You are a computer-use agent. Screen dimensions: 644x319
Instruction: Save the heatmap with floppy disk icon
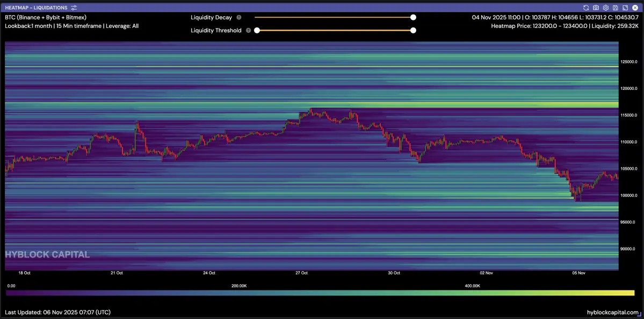point(615,8)
